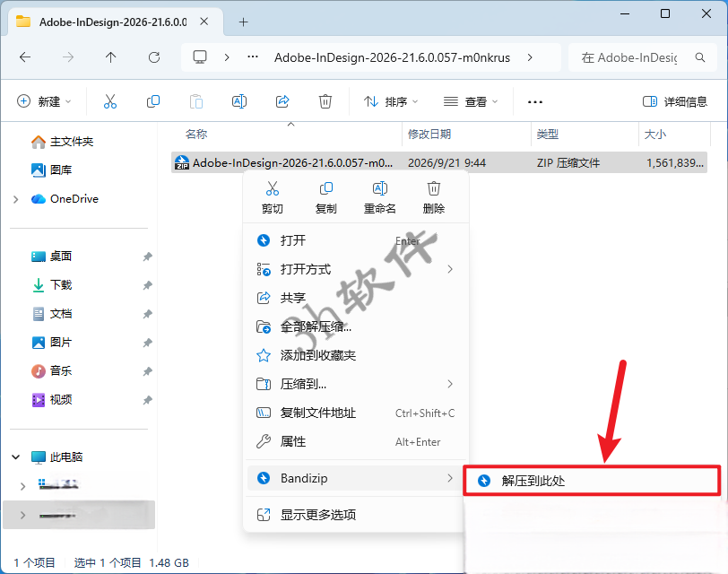Open 桌面 in the sidebar
The width and height of the screenshot is (728, 574).
pos(51,257)
